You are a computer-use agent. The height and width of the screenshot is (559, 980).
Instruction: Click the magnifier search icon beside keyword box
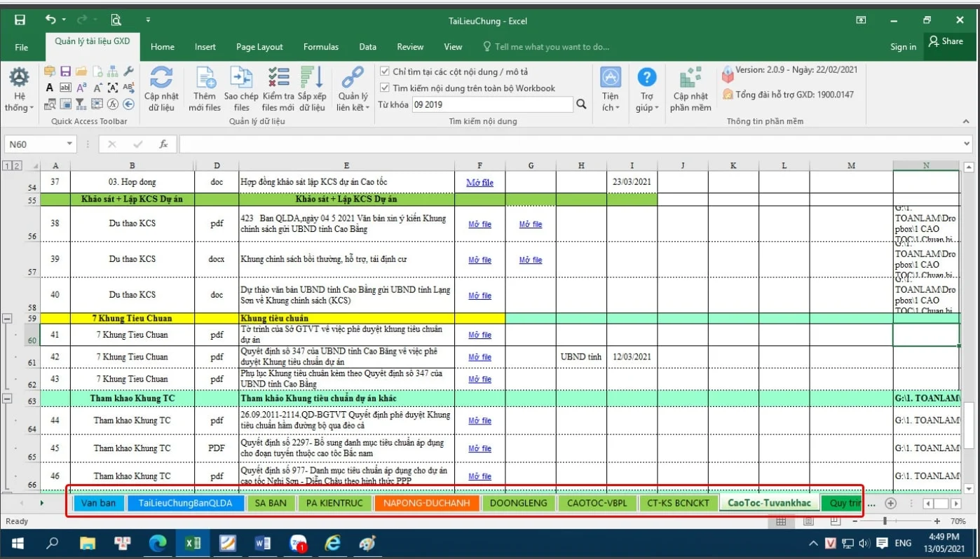581,104
